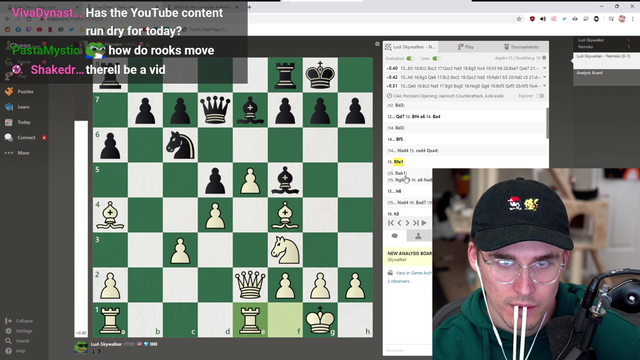Step forward one move
This screenshot has width=640, height=360.
(x=407, y=223)
